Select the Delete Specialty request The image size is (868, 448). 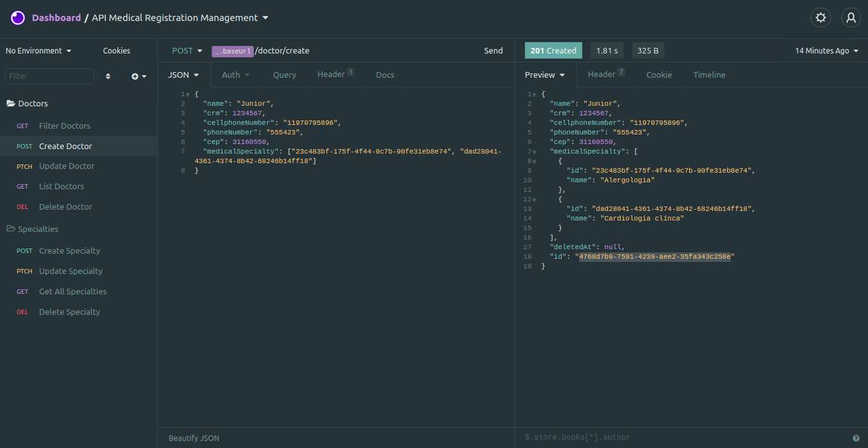pos(78,312)
